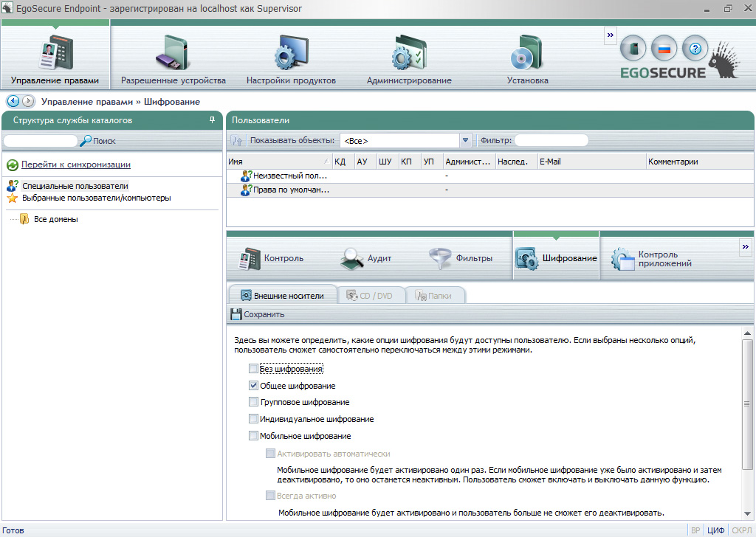
Task: Uncheck the Общее шифрование checkbox
Action: click(254, 386)
